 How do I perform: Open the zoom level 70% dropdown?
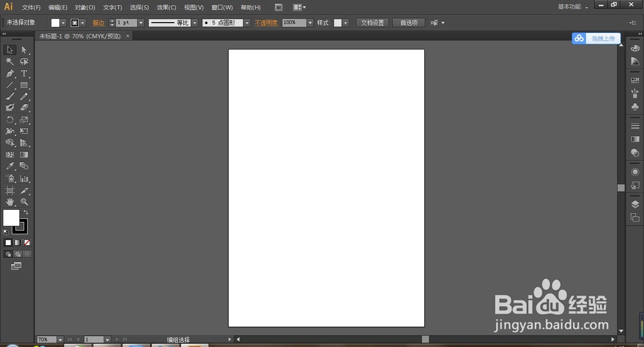pyautogui.click(x=61, y=340)
